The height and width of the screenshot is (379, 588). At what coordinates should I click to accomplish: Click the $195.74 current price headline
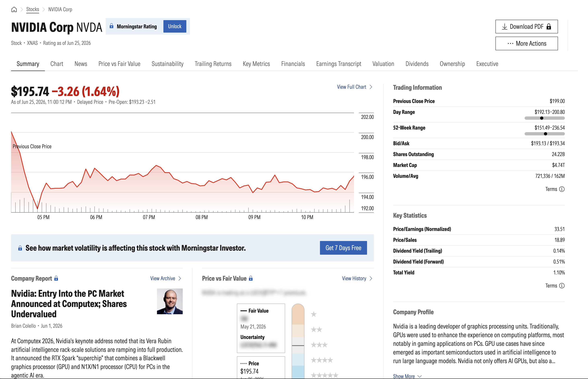coord(30,92)
